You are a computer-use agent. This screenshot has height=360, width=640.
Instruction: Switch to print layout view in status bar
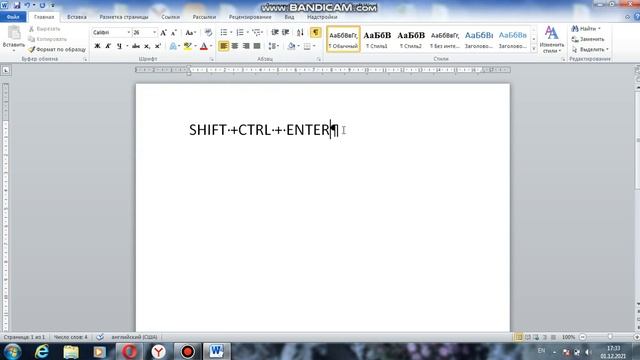tap(518, 337)
